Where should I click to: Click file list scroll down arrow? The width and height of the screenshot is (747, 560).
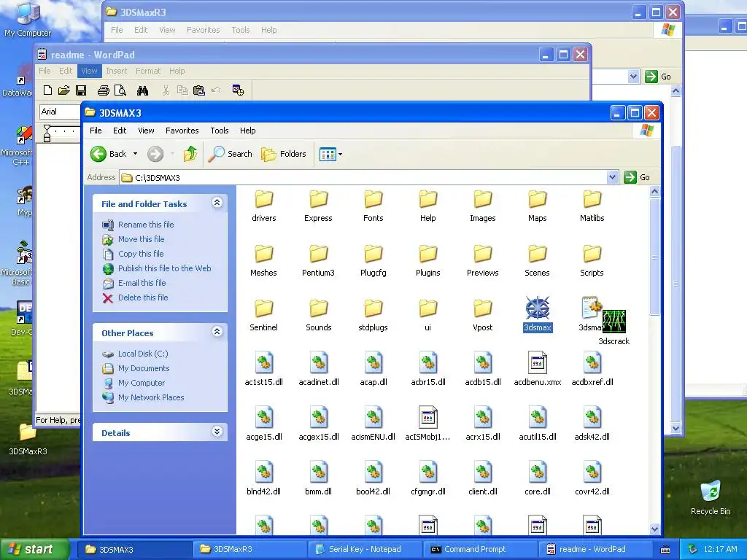coord(654,529)
